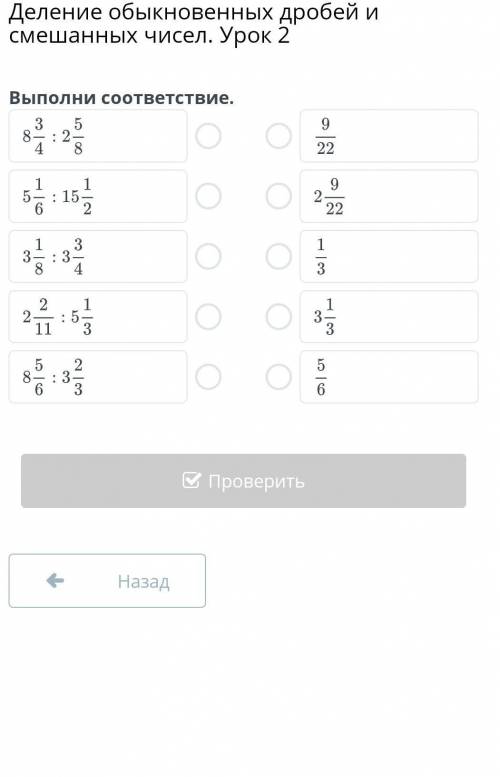Choose the radio button next to answer 1/3
The width and height of the screenshot is (500, 777).
[x=278, y=257]
